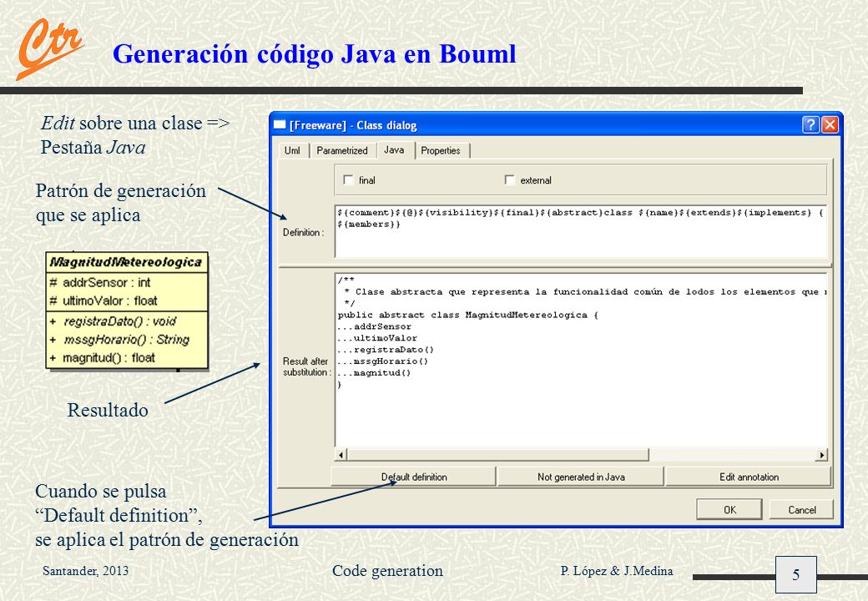The width and height of the screenshot is (868, 601).
Task: Select the Java tab
Action: (396, 150)
